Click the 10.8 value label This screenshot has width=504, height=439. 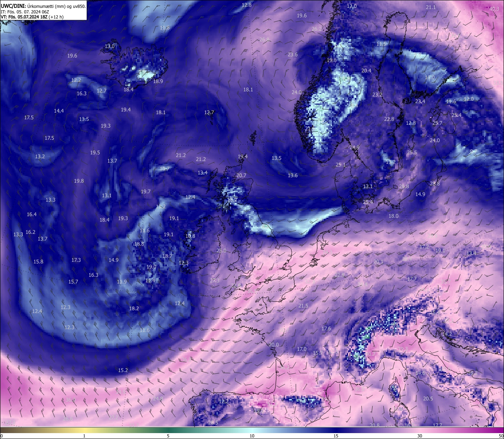(190, 236)
